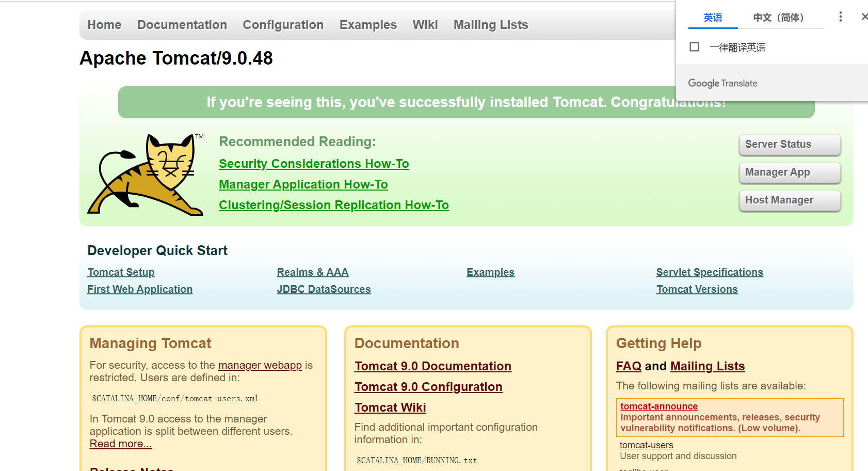This screenshot has width=868, height=471.
Task: Click the $CATALINA_HOME/conf/tomcat-users.xml path text
Action: pyautogui.click(x=175, y=398)
